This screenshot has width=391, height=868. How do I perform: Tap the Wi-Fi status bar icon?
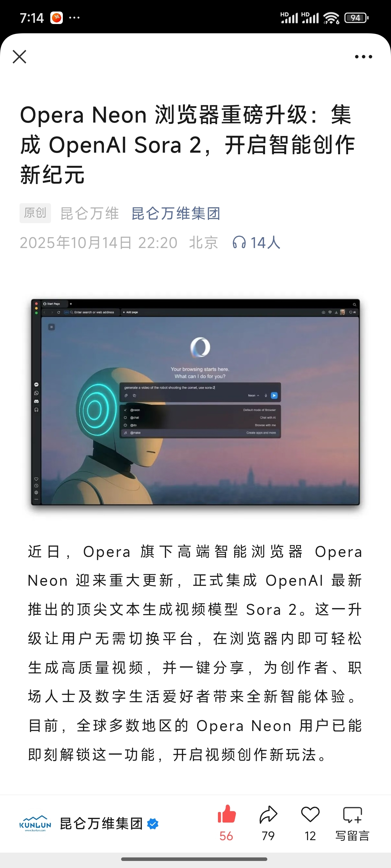point(331,18)
